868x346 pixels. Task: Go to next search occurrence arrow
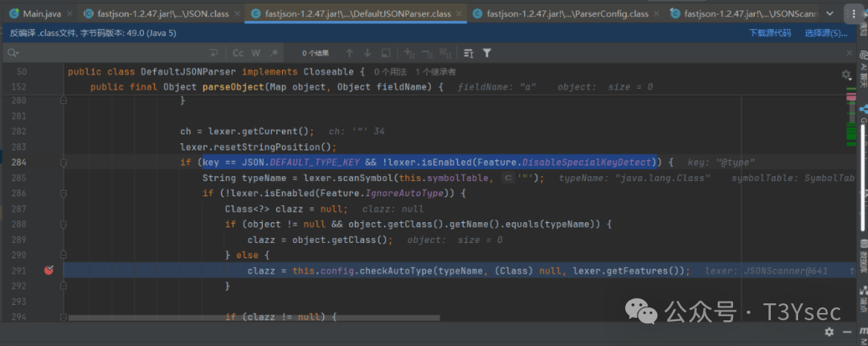pyautogui.click(x=367, y=53)
